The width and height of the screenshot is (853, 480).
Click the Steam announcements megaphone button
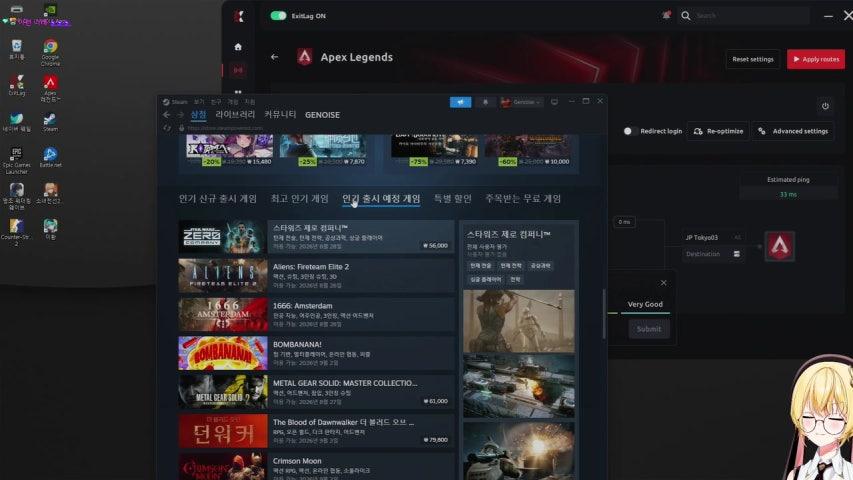click(x=460, y=102)
